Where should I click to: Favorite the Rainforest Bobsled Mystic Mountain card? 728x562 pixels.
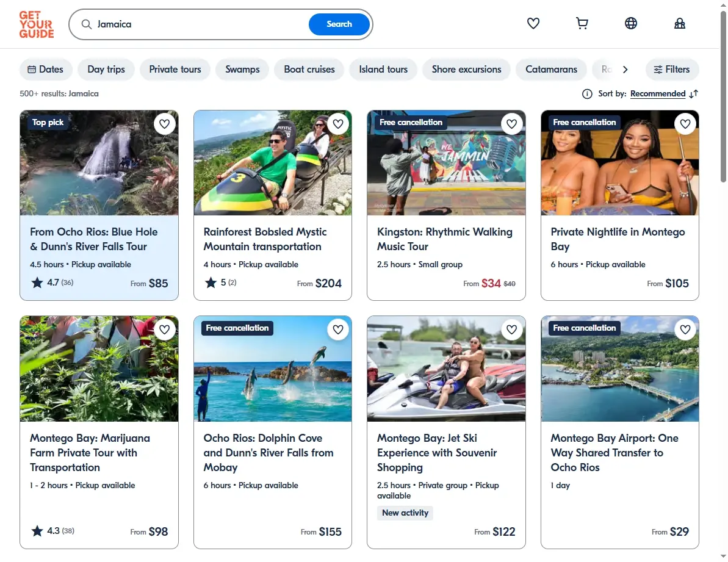pyautogui.click(x=338, y=124)
